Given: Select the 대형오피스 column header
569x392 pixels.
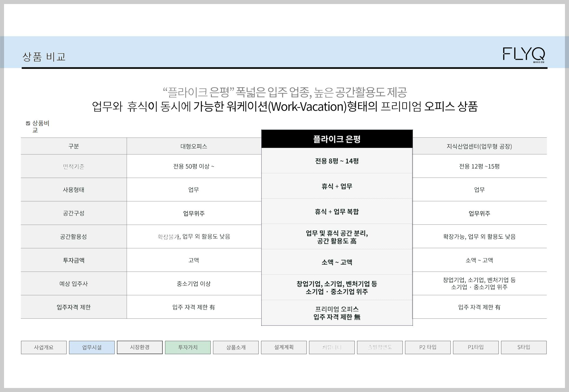Looking at the screenshot, I should click(194, 146).
